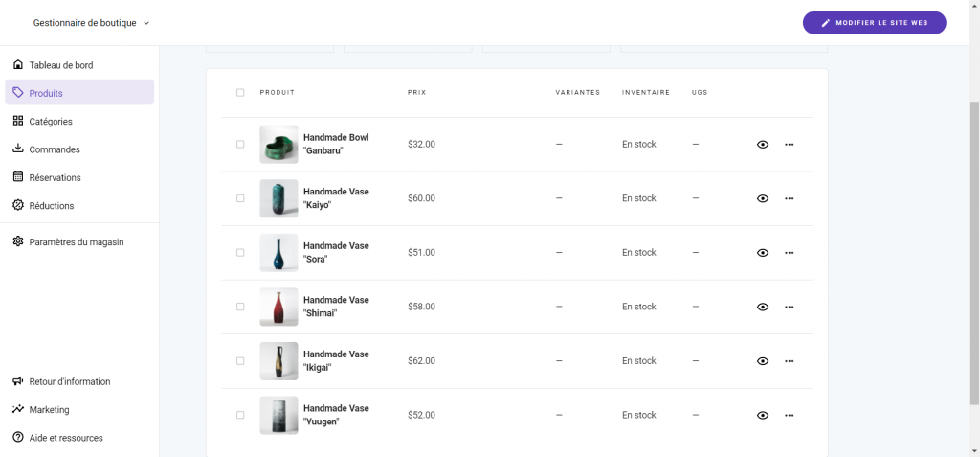
Task: Toggle visibility eye for Handmade Vase "Kaiyo"
Action: click(763, 198)
